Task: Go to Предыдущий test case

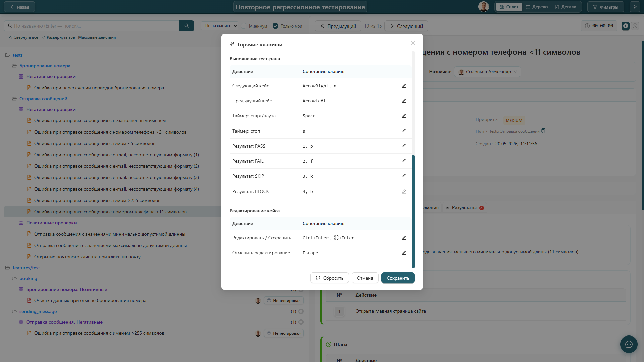Action: (x=338, y=26)
